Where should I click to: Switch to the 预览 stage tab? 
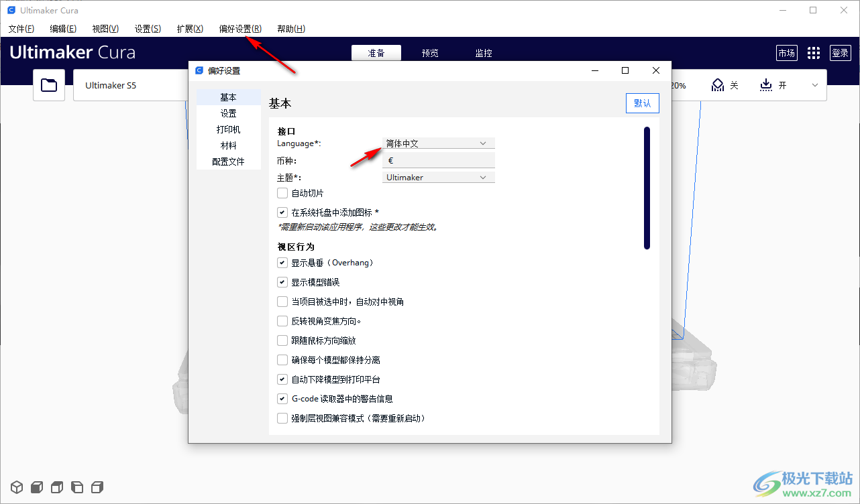[x=430, y=53]
